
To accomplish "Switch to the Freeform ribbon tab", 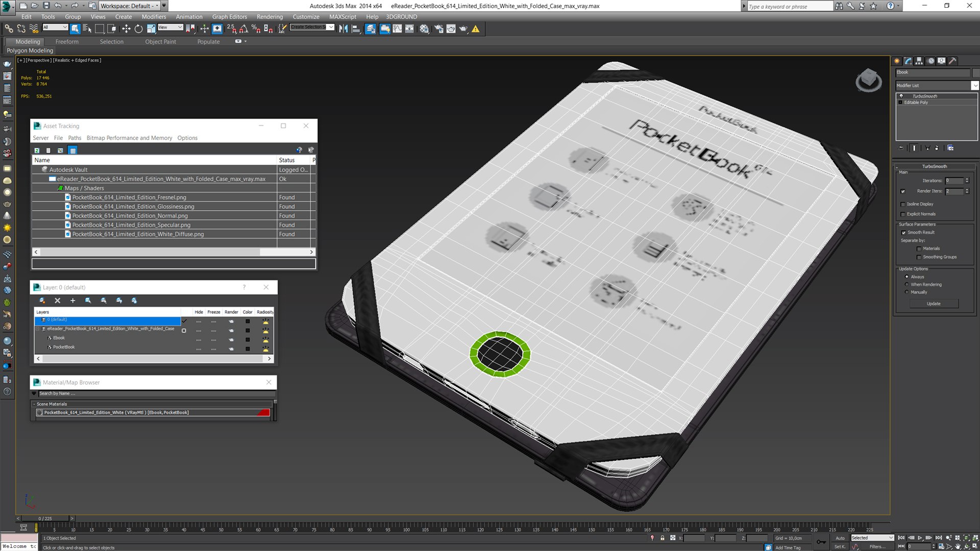I will 67,42.
